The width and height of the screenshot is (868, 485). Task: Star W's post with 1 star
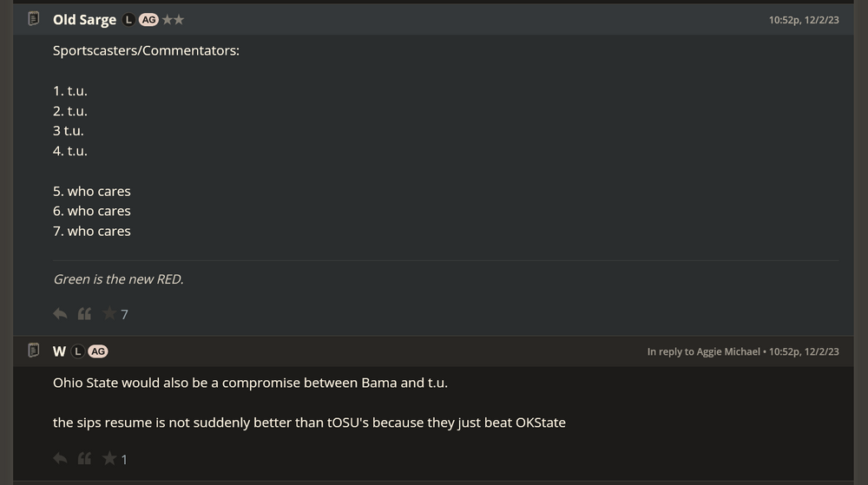pyautogui.click(x=108, y=459)
